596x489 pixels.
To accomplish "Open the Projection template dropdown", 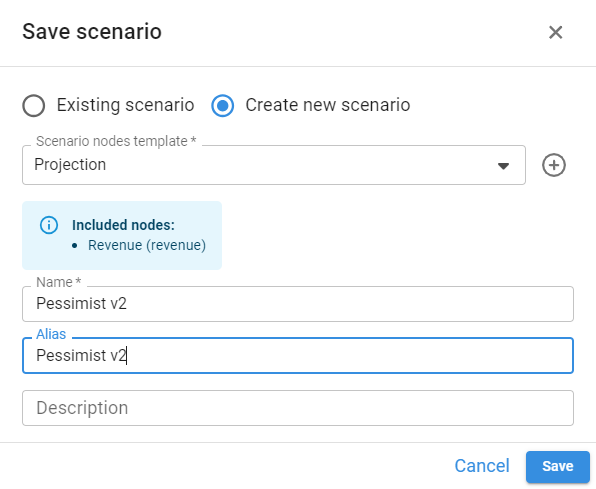I will click(274, 165).
